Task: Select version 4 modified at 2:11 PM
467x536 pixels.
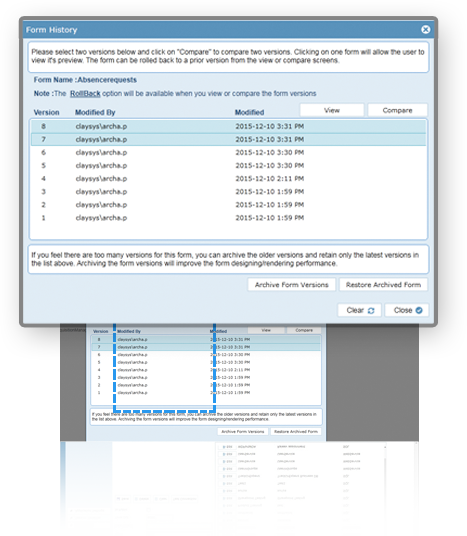Action: [228, 178]
